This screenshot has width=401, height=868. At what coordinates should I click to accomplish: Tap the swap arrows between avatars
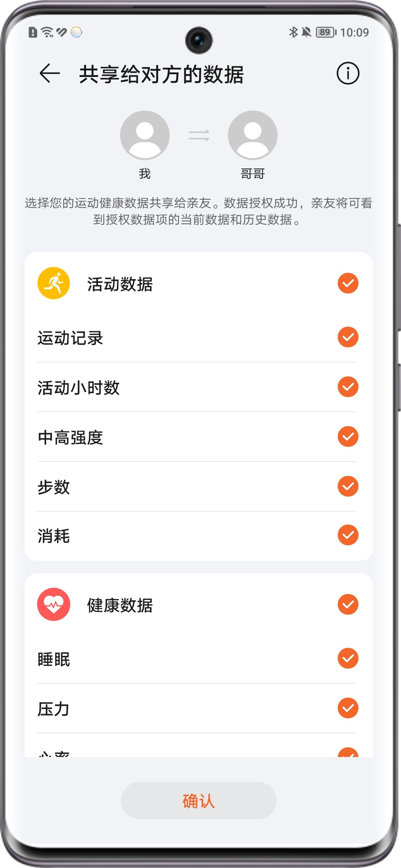199,135
